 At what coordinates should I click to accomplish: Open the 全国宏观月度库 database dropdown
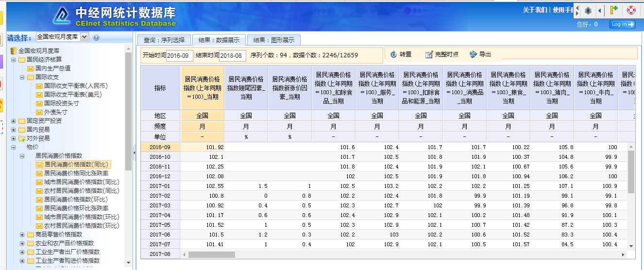coord(84,37)
